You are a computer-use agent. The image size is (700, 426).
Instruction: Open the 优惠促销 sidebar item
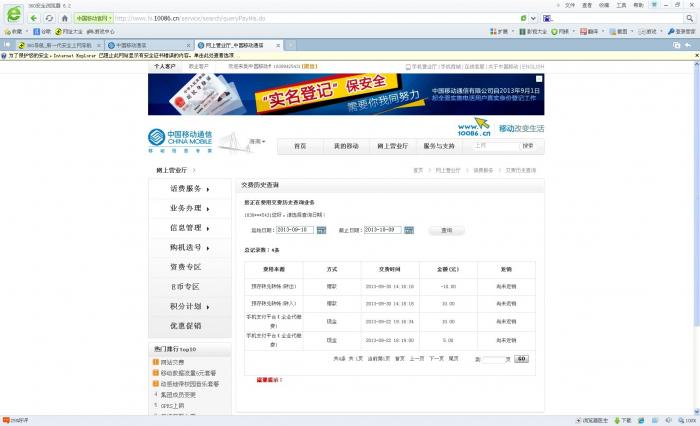[190, 326]
